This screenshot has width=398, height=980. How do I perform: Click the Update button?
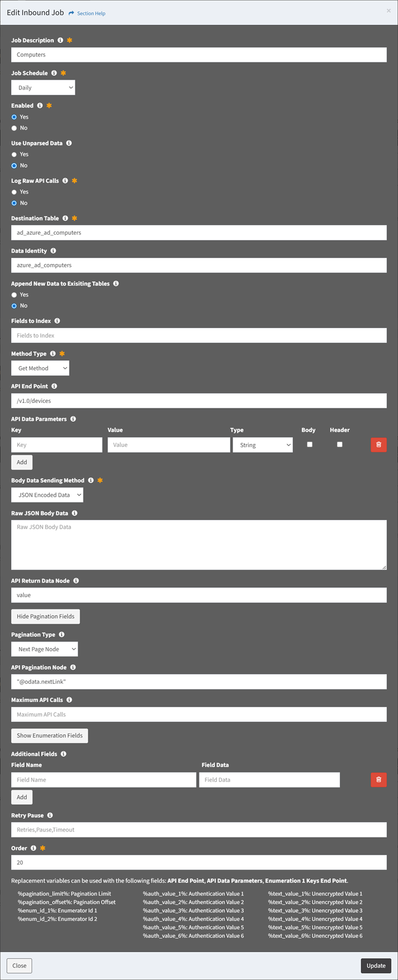coord(376,965)
